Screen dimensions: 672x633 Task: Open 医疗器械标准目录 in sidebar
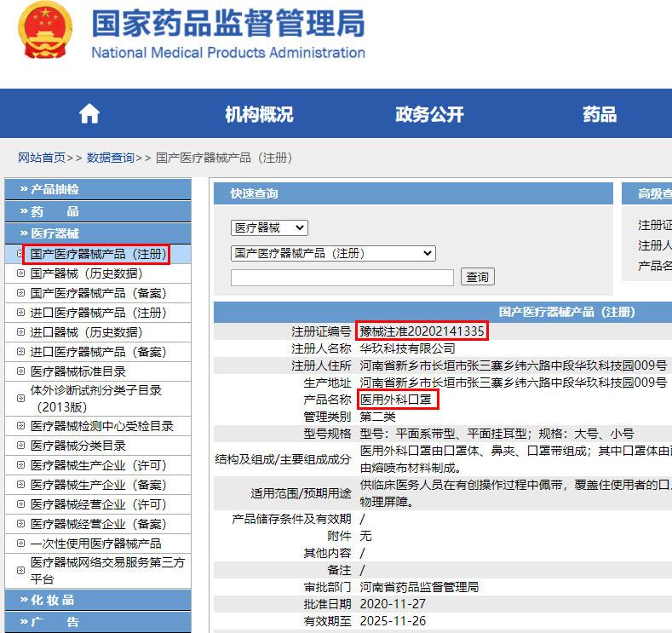pos(78,371)
